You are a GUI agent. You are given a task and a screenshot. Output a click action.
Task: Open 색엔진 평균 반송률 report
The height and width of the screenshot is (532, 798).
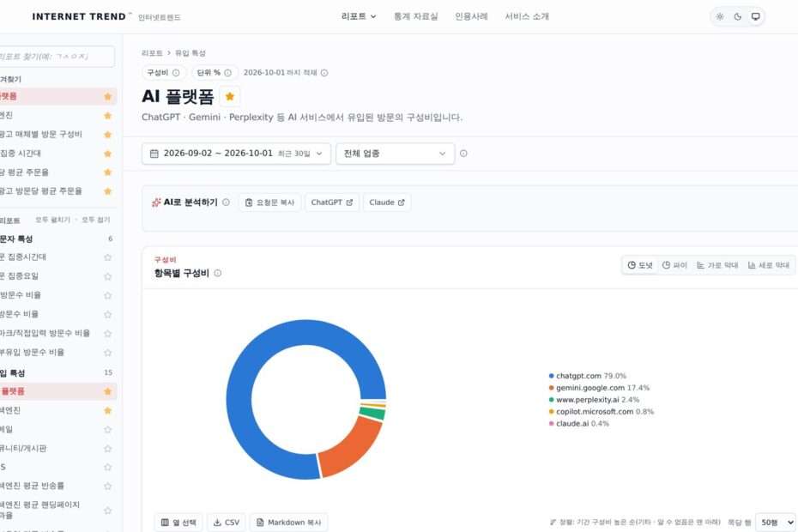click(32, 486)
